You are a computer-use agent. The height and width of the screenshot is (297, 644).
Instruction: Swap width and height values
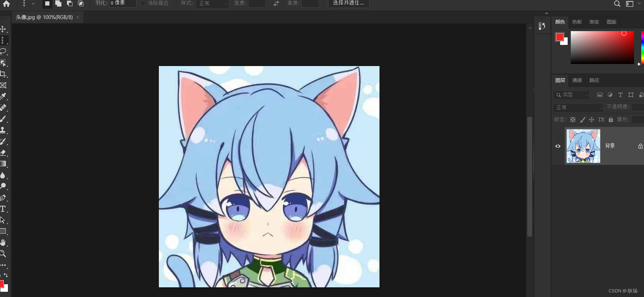click(276, 3)
